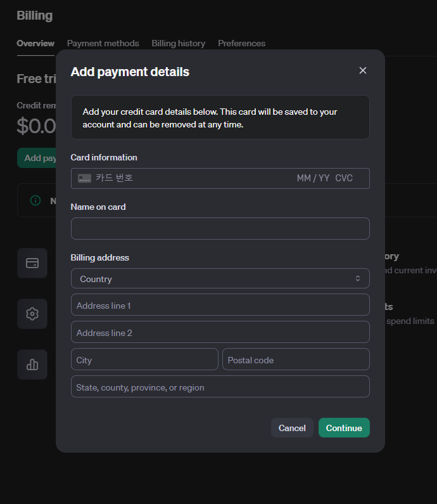The height and width of the screenshot is (504, 437).
Task: Click the MM / YY expiry field
Action: pyautogui.click(x=313, y=179)
